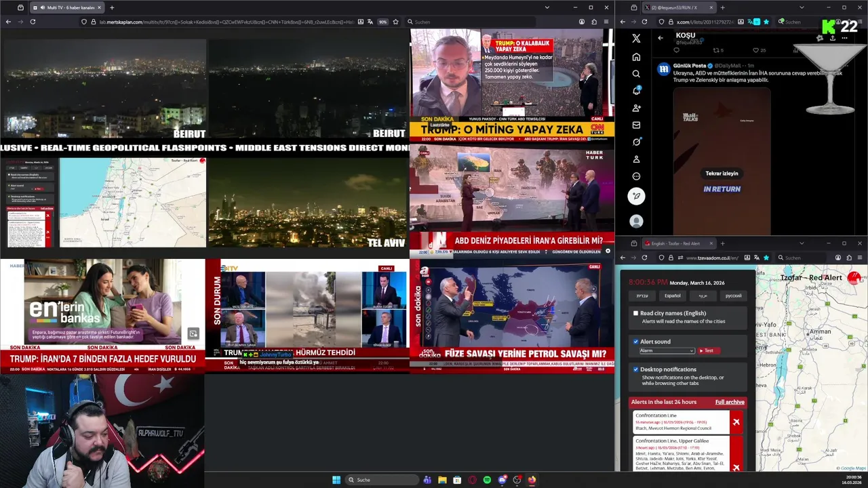The image size is (868, 488).
Task: Open the Full archive link
Action: 730,402
